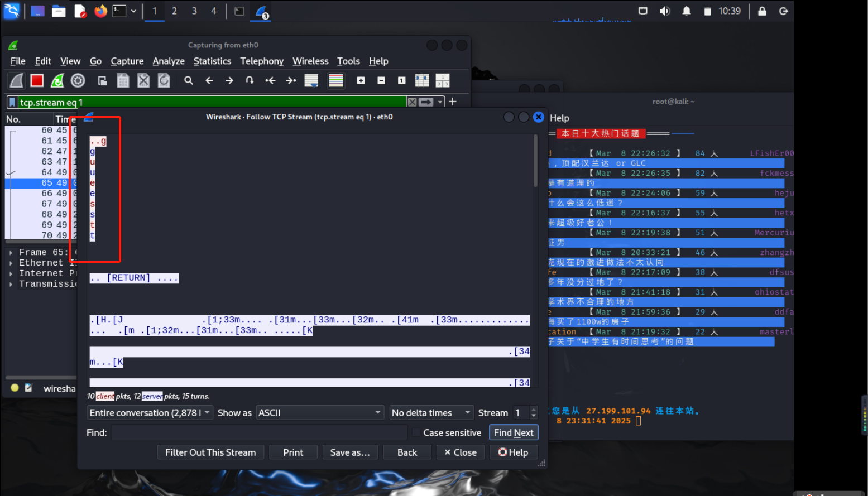Select packet number 60 row
Viewport: 868px width, 496px height.
[40, 130]
